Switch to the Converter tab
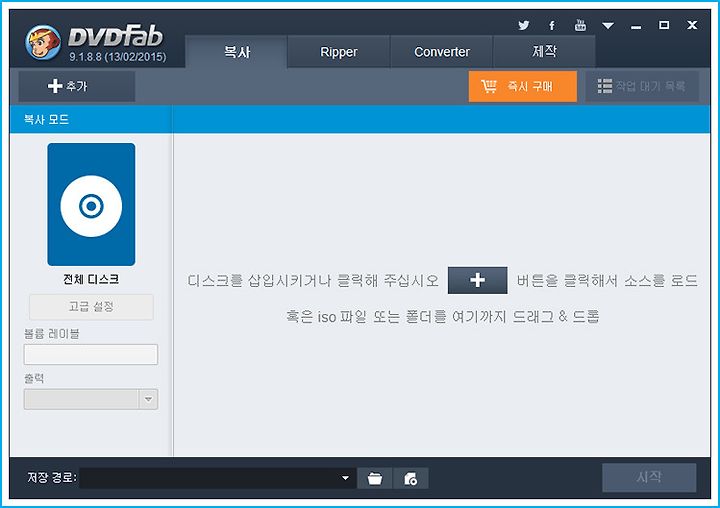This screenshot has width=720, height=508. click(442, 52)
